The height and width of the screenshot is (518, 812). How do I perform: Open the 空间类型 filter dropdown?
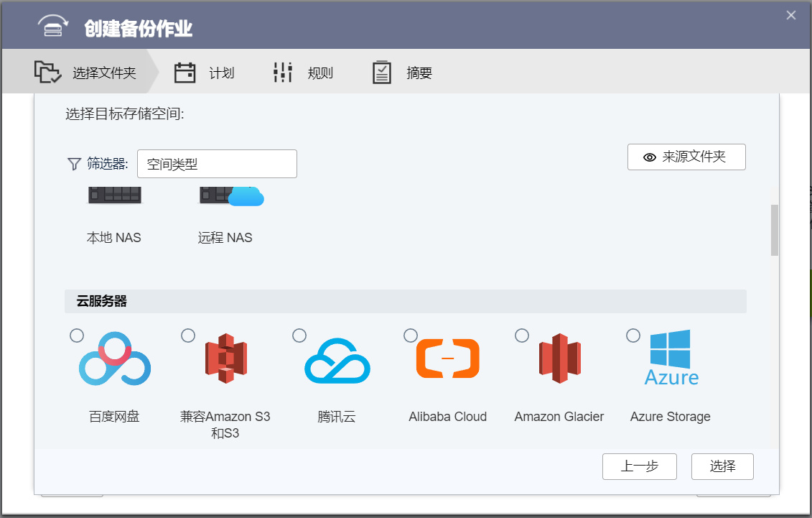(217, 164)
